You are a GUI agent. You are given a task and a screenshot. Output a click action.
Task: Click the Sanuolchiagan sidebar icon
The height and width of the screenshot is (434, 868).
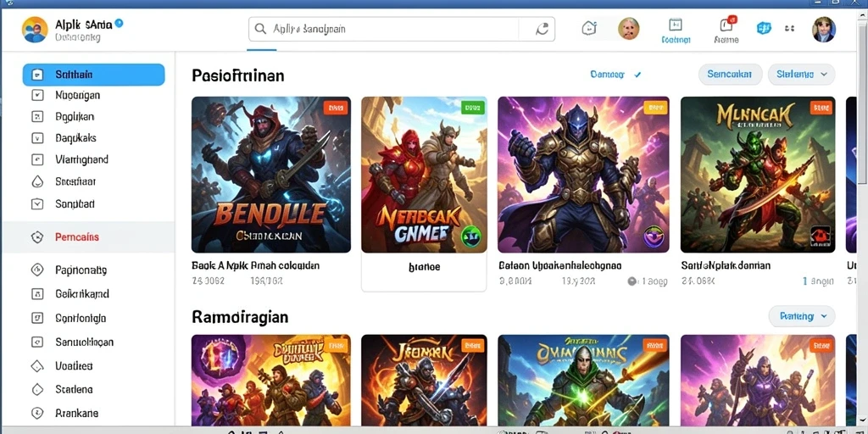(x=37, y=342)
